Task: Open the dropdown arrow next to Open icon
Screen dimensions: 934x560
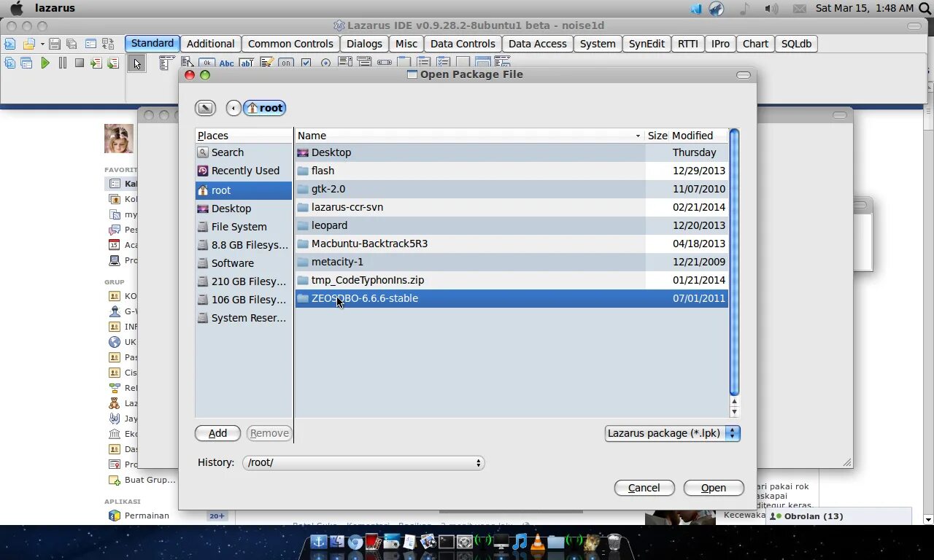Action: [x=42, y=44]
